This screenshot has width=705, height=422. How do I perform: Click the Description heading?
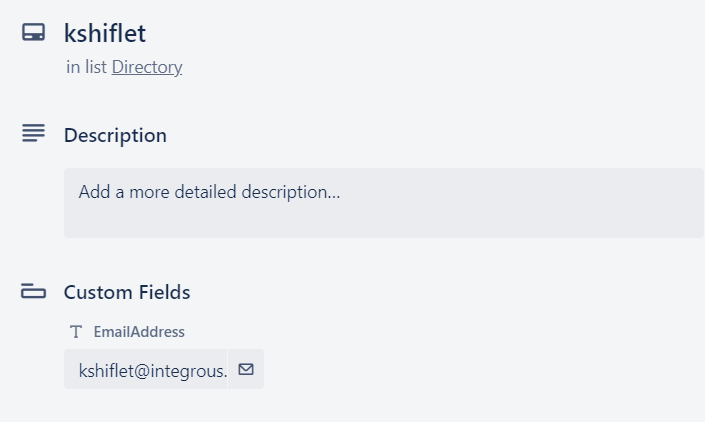115,135
